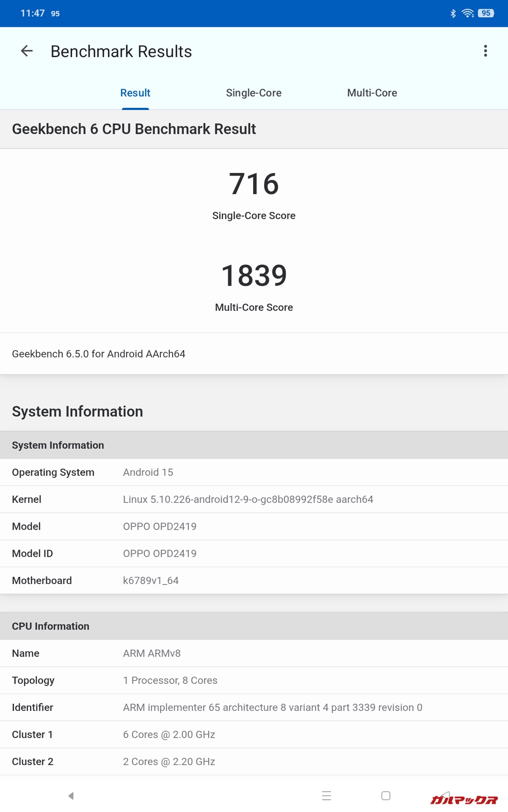Tap the 716 single-core score
The height and width of the screenshot is (812, 508).
(x=254, y=184)
